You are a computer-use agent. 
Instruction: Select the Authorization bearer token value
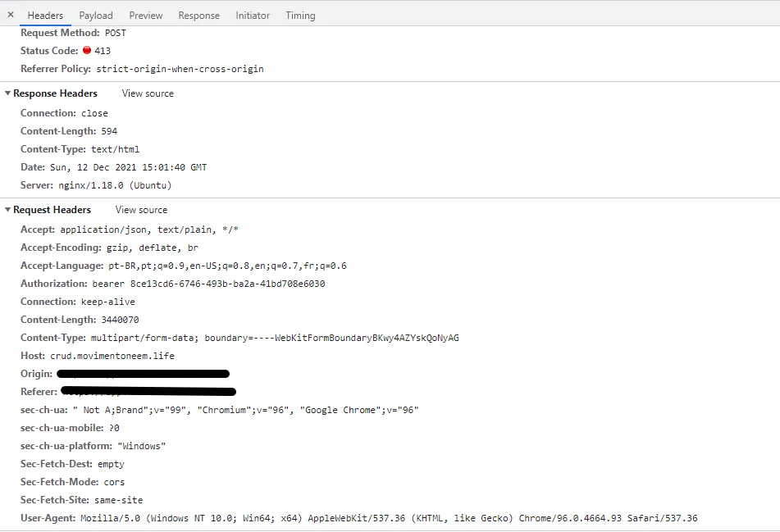[x=228, y=284]
